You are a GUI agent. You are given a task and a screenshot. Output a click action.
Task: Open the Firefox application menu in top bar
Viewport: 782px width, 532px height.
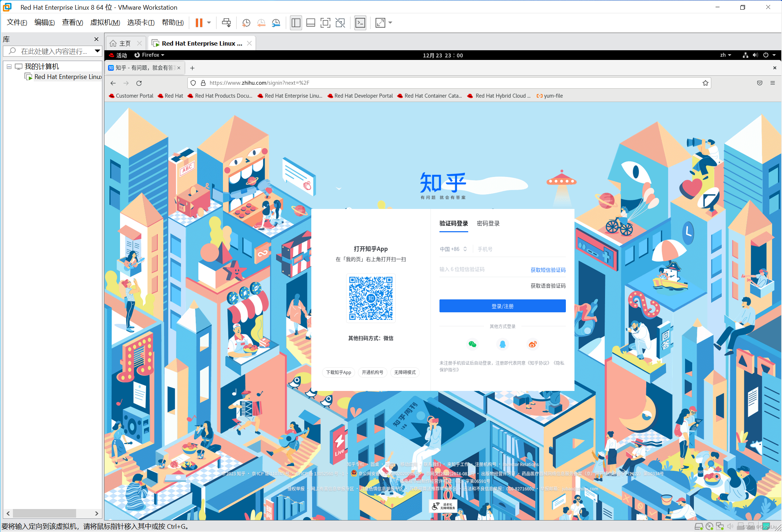pyautogui.click(x=149, y=55)
